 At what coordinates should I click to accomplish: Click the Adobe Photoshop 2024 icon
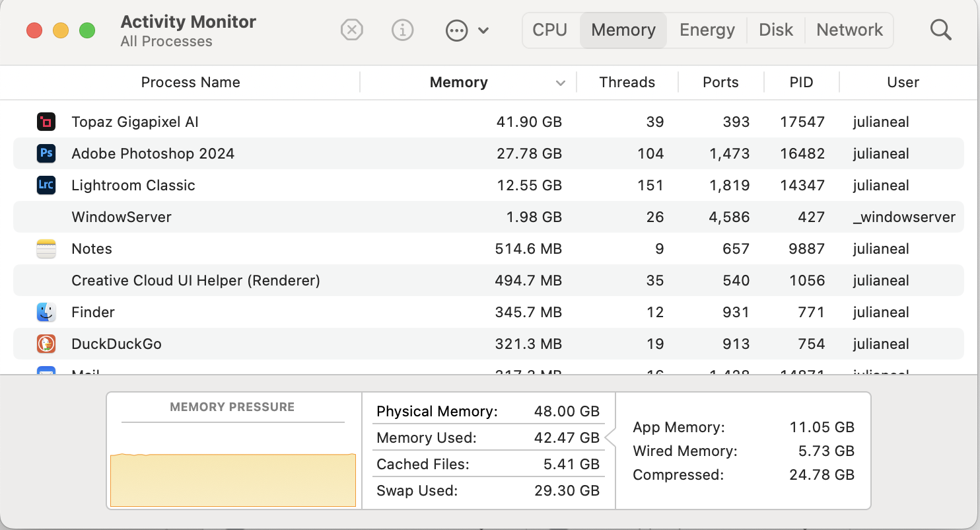pos(46,153)
